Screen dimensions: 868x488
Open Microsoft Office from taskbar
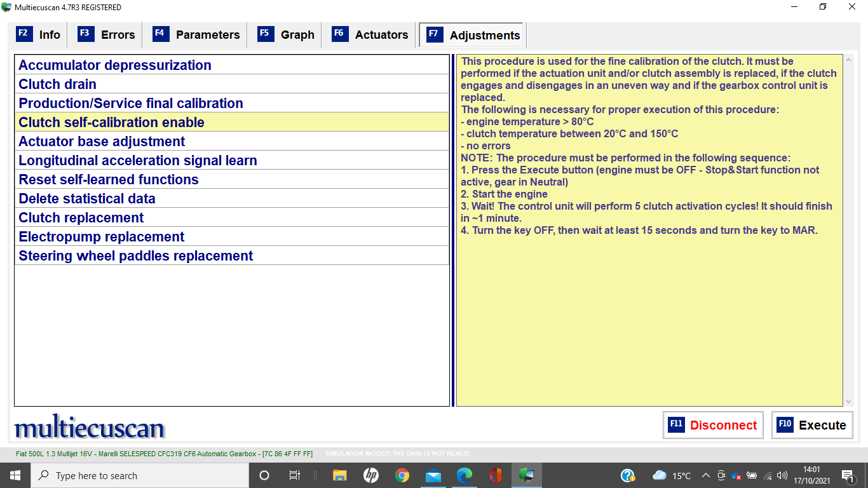496,475
